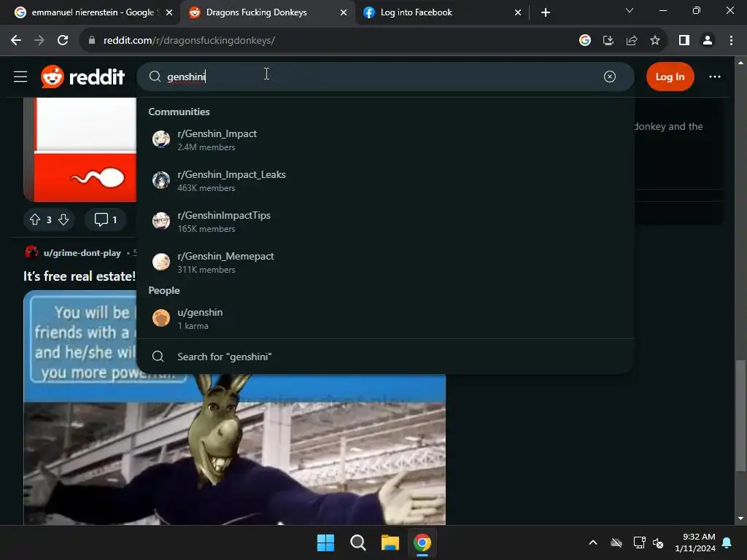Open the three-dot more options menu next to Log In
747x560 pixels.
pyautogui.click(x=714, y=77)
